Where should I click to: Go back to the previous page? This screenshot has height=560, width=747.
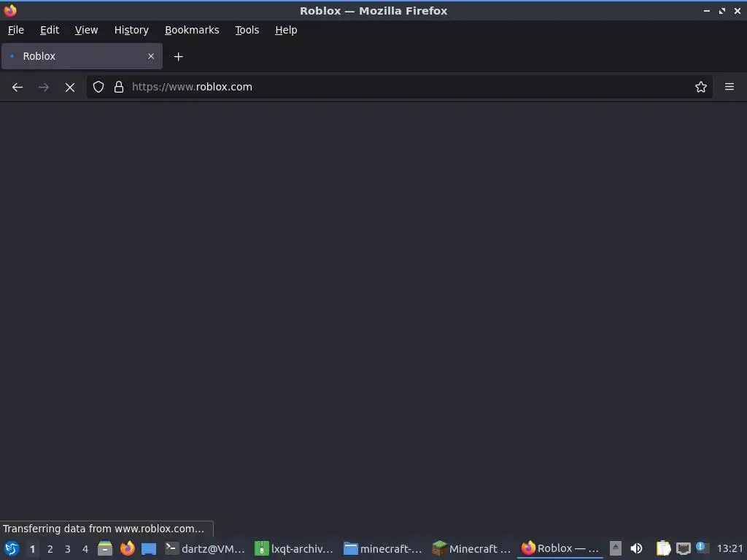18,87
